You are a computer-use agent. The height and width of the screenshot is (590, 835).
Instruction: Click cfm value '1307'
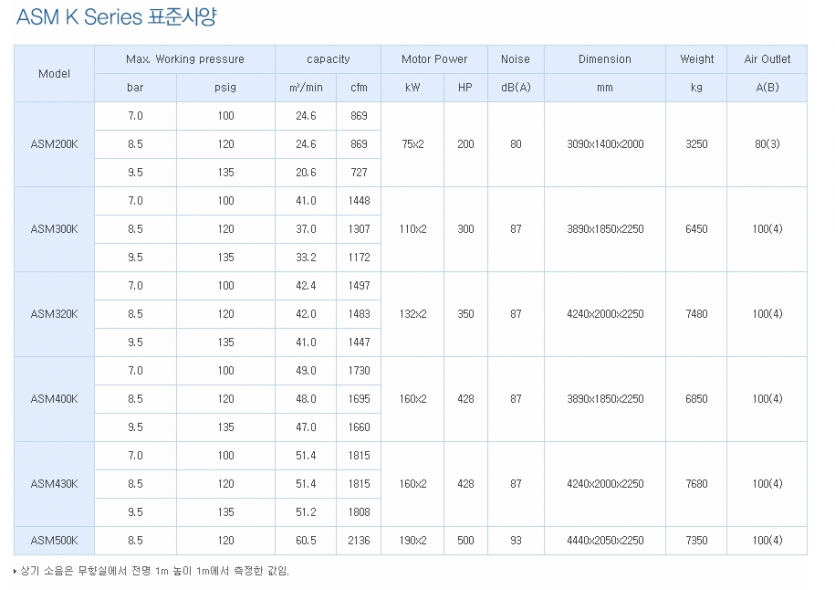pos(359,229)
